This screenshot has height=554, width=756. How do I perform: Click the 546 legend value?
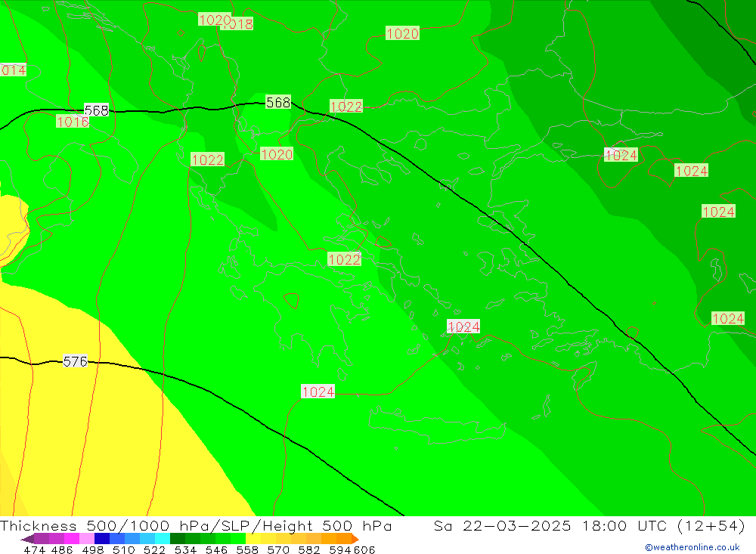[216, 549]
